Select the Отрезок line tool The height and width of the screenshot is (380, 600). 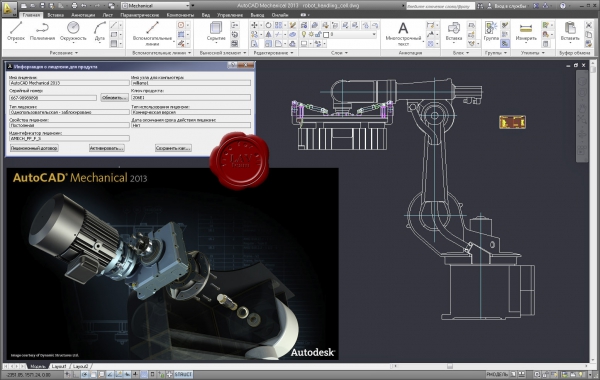(x=16, y=31)
